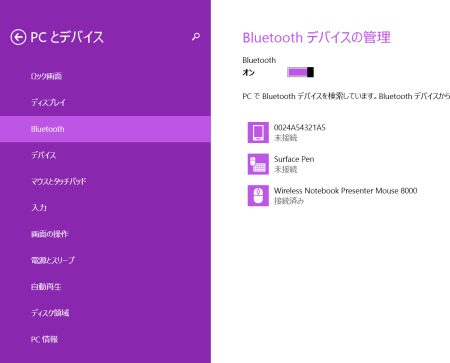Open 自動再生 settings
Viewport: 450px width, 363px height.
[105, 287]
